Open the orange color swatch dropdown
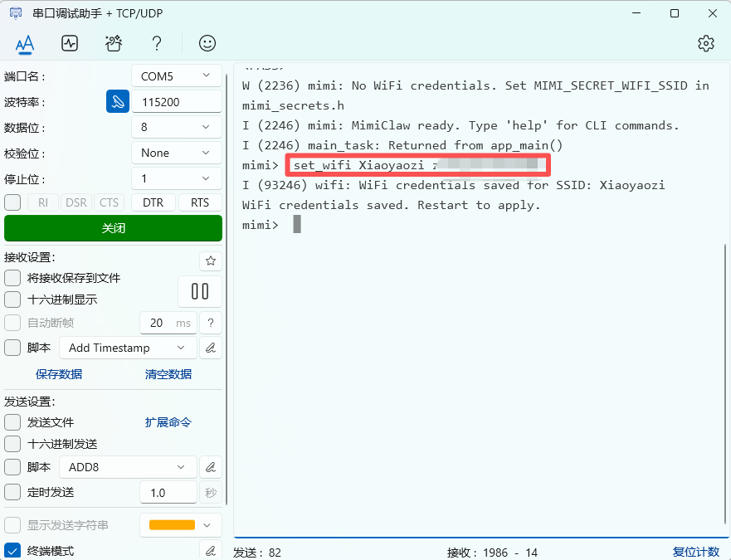This screenshot has width=731, height=560. [x=180, y=525]
